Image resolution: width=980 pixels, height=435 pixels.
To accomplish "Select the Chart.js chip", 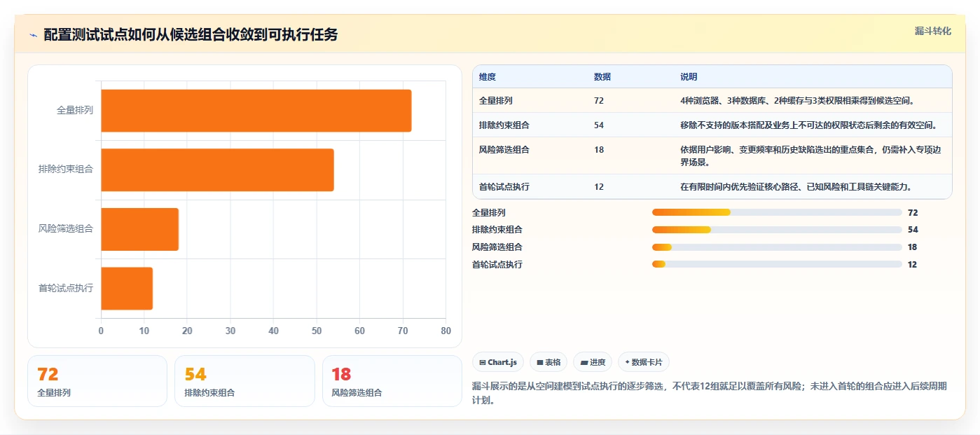I will (x=498, y=362).
